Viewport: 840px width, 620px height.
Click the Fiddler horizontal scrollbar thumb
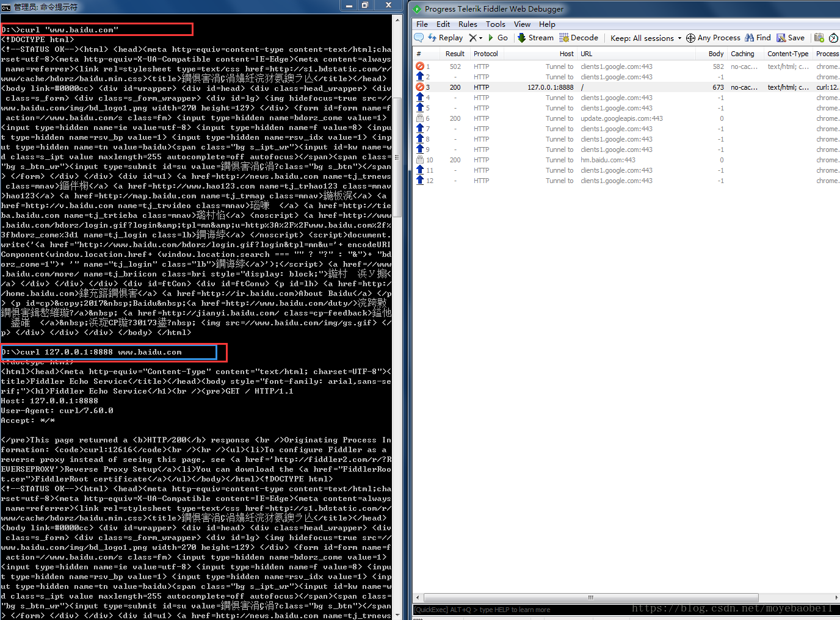coord(591,597)
